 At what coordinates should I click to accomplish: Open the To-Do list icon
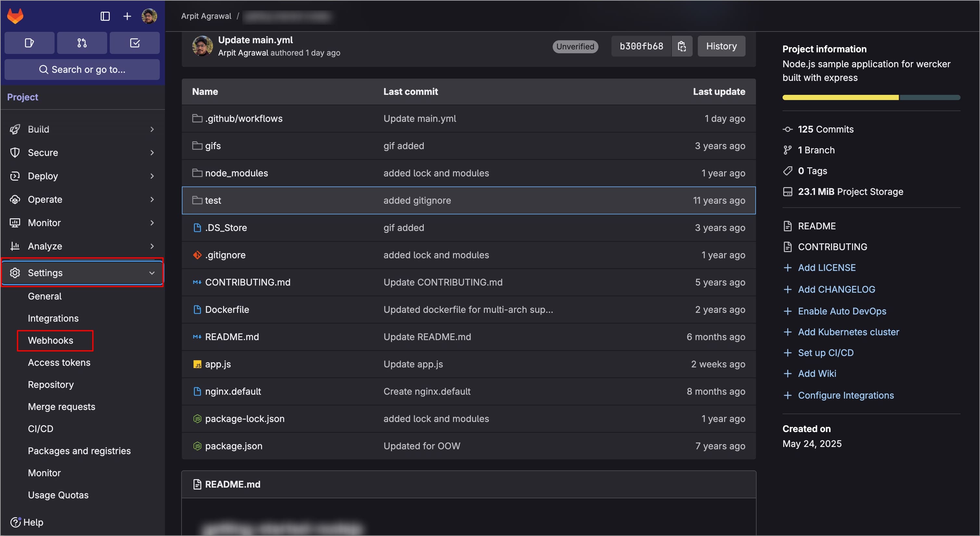(135, 43)
